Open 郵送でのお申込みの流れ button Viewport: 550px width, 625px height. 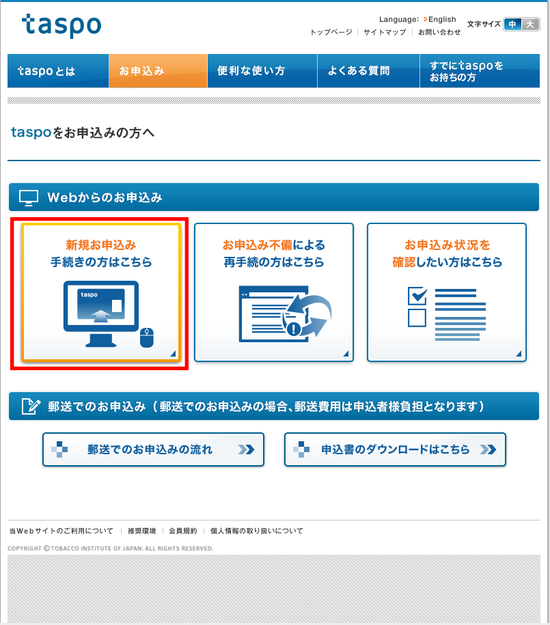pyautogui.click(x=153, y=450)
